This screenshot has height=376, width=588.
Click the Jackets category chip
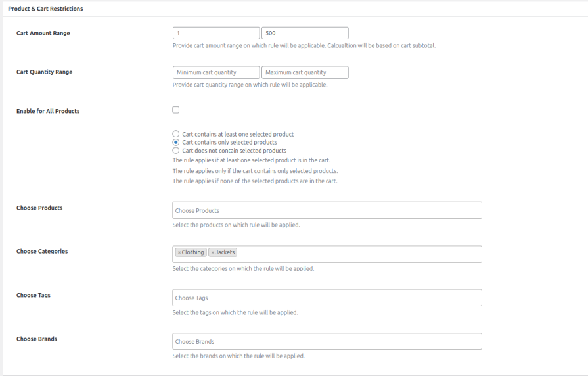click(225, 252)
